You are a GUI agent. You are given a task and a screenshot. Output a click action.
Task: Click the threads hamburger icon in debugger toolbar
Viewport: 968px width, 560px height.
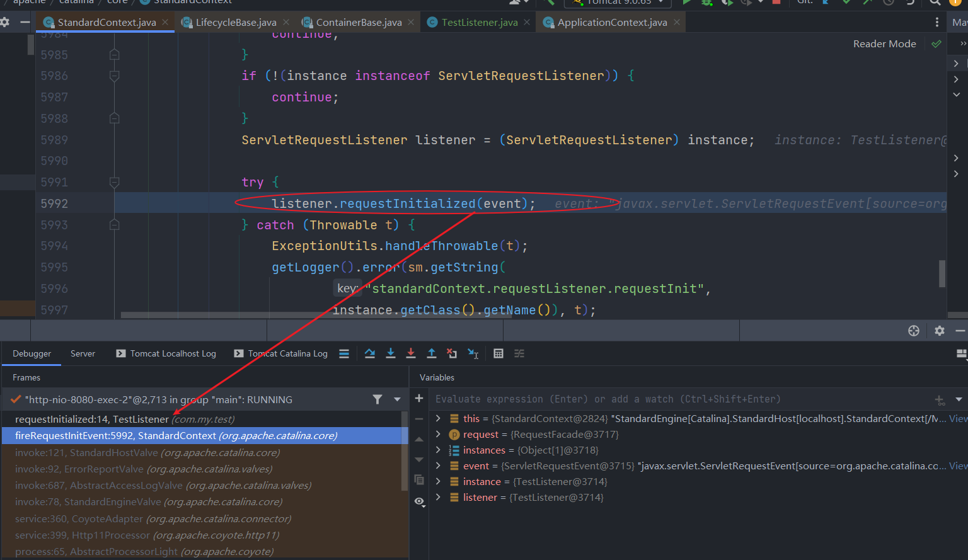[x=344, y=353]
